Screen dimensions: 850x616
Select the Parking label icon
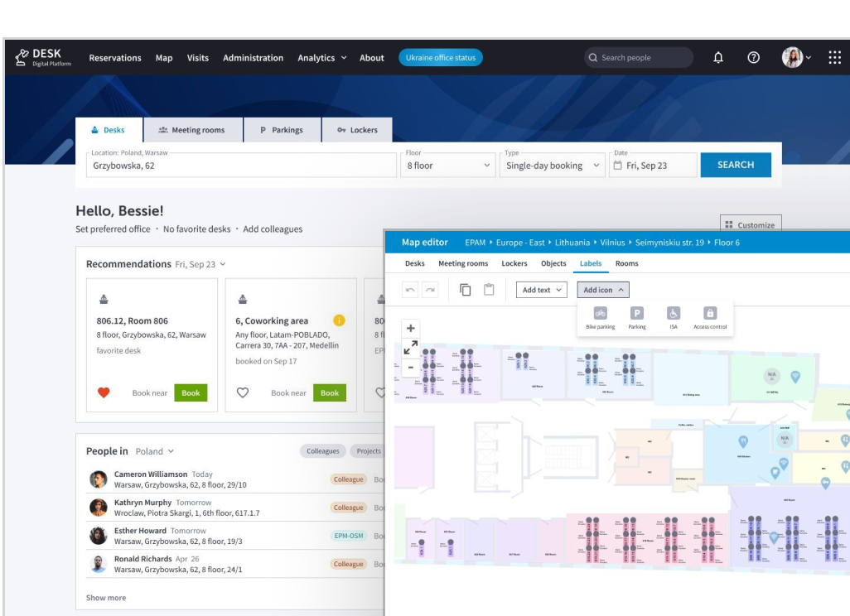[639, 315]
